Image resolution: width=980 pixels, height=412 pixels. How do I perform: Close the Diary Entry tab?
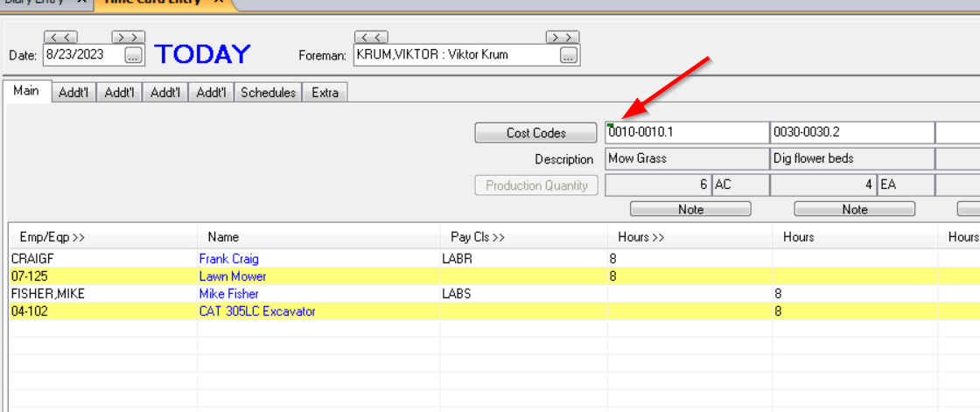(x=80, y=3)
